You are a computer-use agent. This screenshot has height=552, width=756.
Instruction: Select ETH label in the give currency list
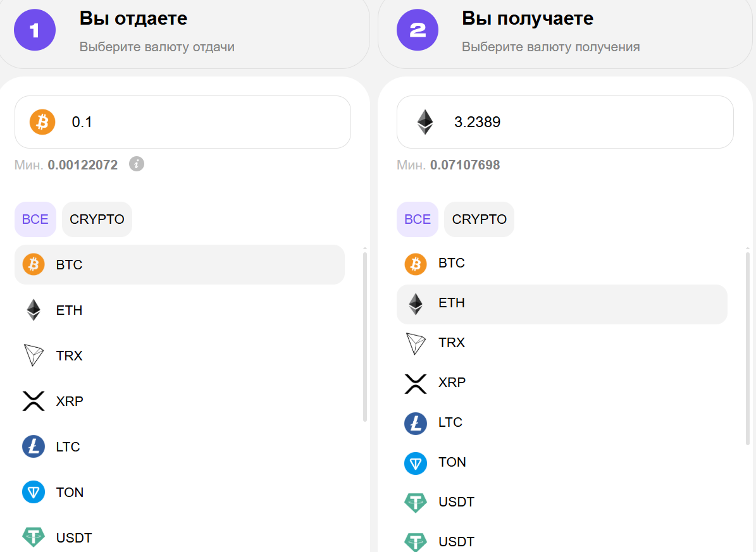(69, 310)
